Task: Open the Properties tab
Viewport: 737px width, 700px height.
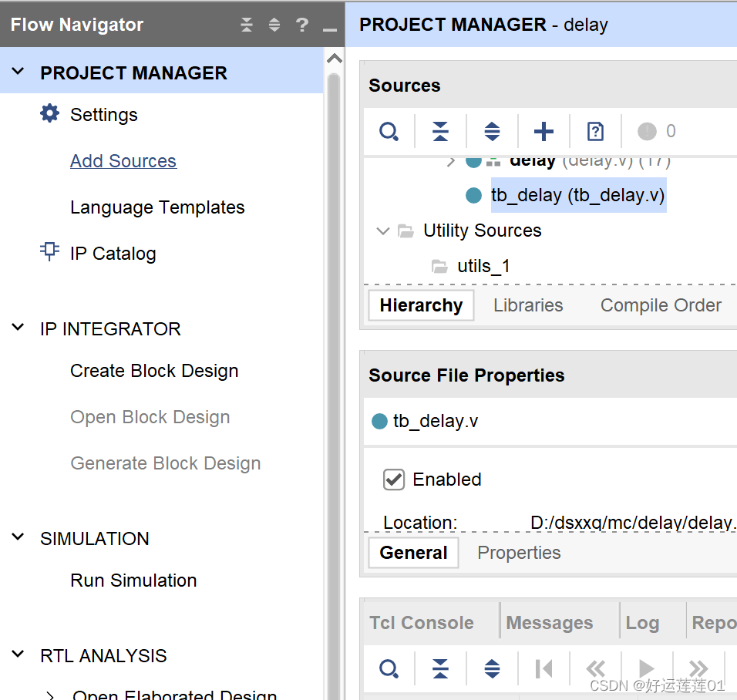Action: click(519, 553)
